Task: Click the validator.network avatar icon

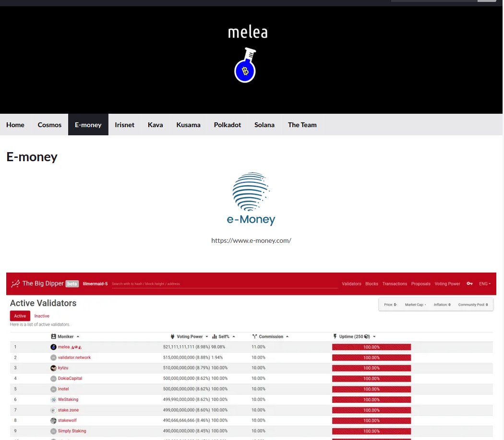Action: click(53, 357)
